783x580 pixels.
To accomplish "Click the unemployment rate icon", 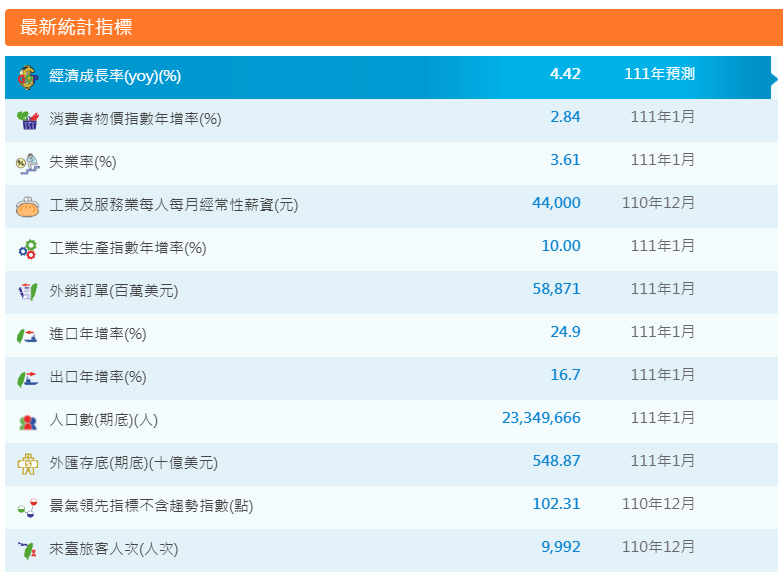I will 27,162.
